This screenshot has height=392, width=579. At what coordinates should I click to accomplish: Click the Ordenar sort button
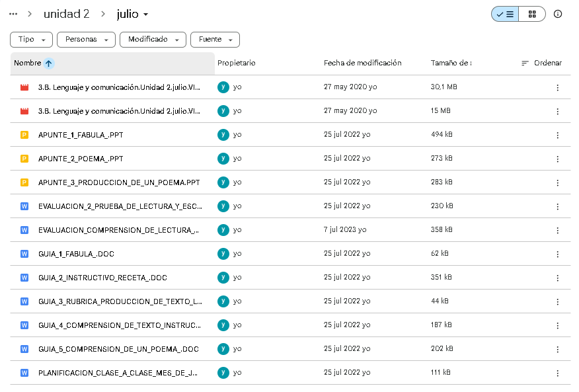(542, 63)
